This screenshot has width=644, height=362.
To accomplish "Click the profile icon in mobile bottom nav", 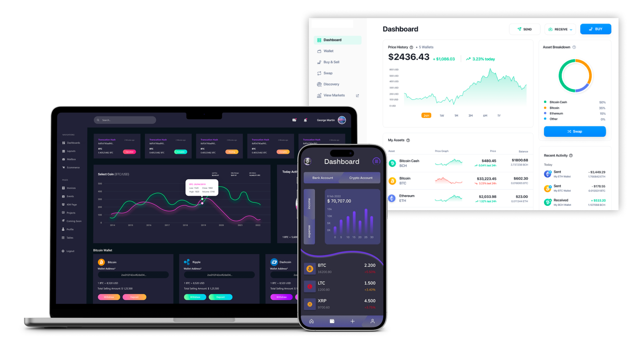I will 372,321.
